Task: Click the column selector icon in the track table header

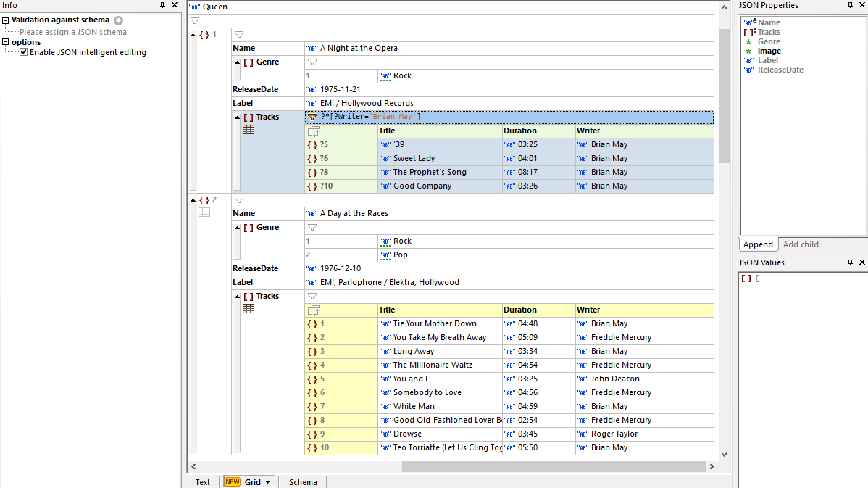Action: (312, 131)
